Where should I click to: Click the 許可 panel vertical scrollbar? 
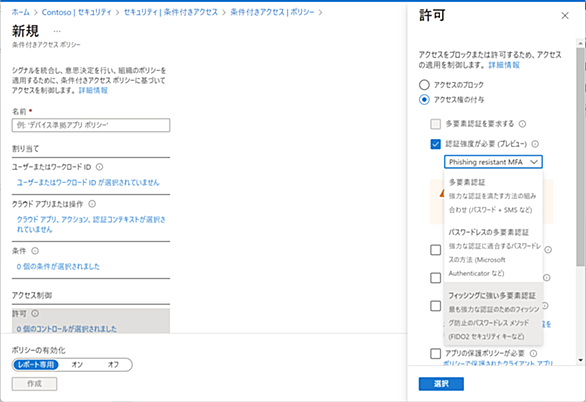580,157
